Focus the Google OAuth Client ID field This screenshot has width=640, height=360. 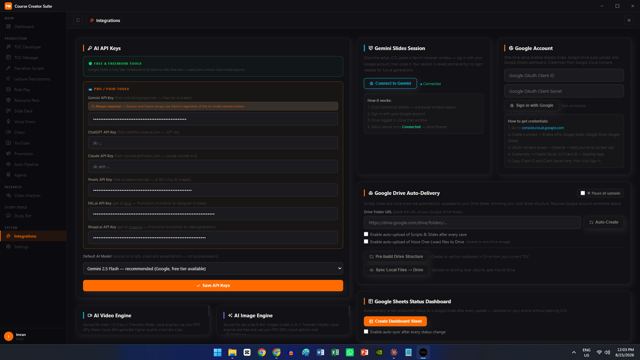pos(564,76)
